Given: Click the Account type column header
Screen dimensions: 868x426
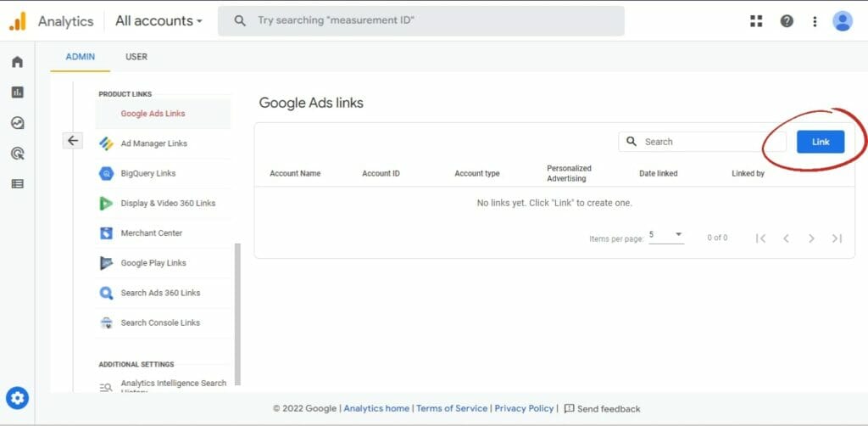Looking at the screenshot, I should pos(477,173).
